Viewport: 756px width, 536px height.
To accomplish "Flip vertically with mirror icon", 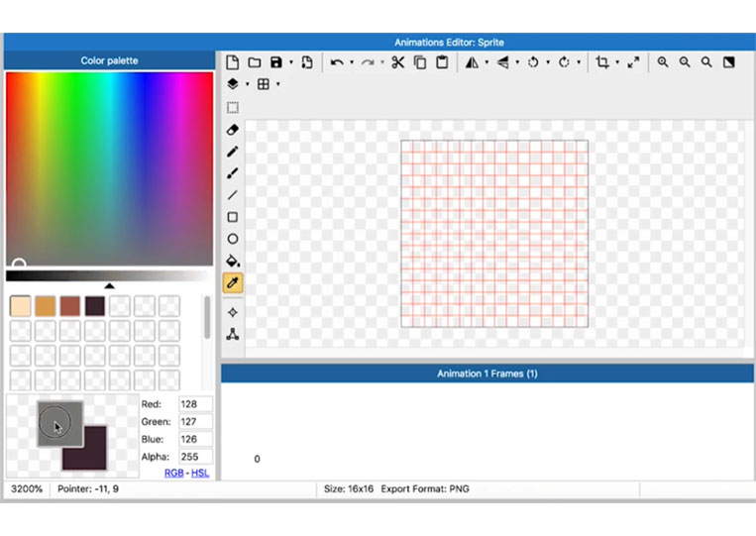I will coord(503,62).
